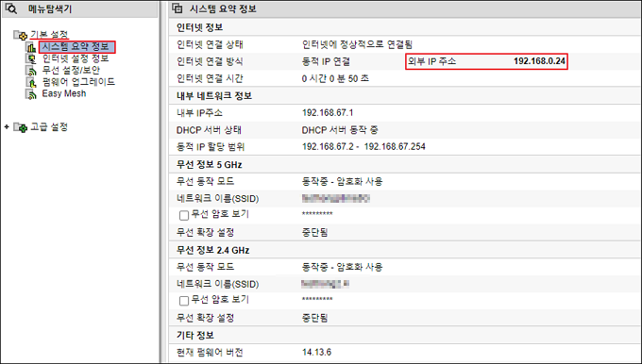
Task: Click the 무선 설정/보안 wireless icon
Action: tap(31, 71)
